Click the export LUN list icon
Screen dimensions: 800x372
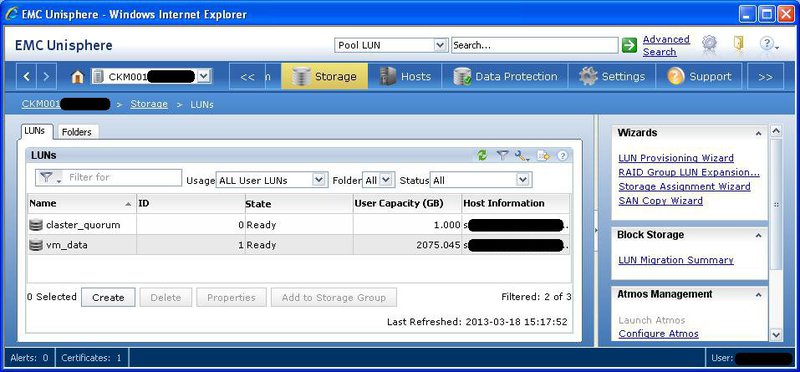coord(543,156)
